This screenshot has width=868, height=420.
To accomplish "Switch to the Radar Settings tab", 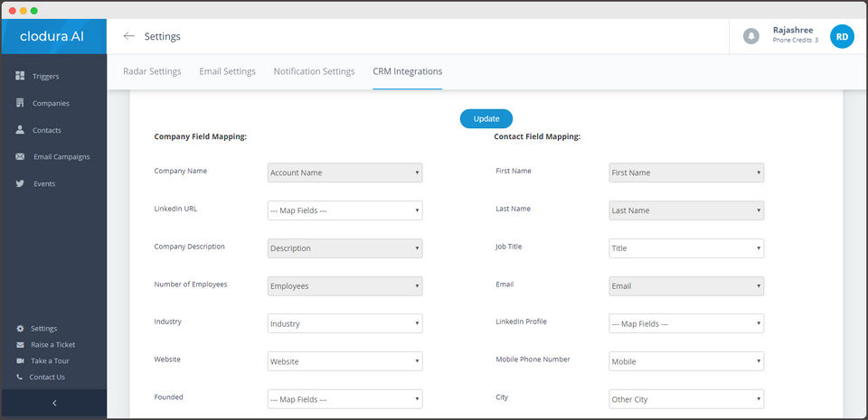I will point(152,71).
